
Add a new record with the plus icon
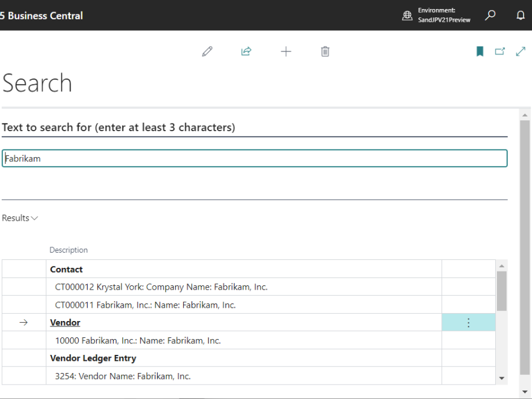(x=286, y=51)
